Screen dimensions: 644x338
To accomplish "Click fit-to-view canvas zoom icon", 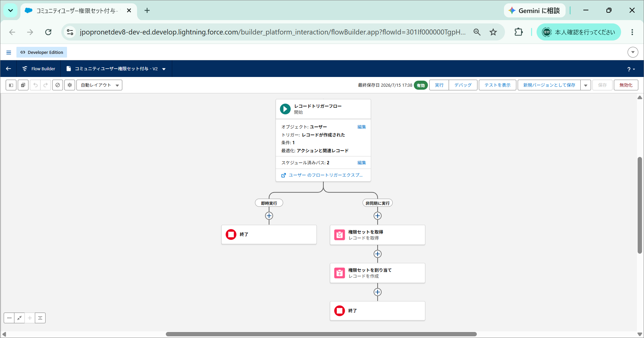I will pos(19,318).
